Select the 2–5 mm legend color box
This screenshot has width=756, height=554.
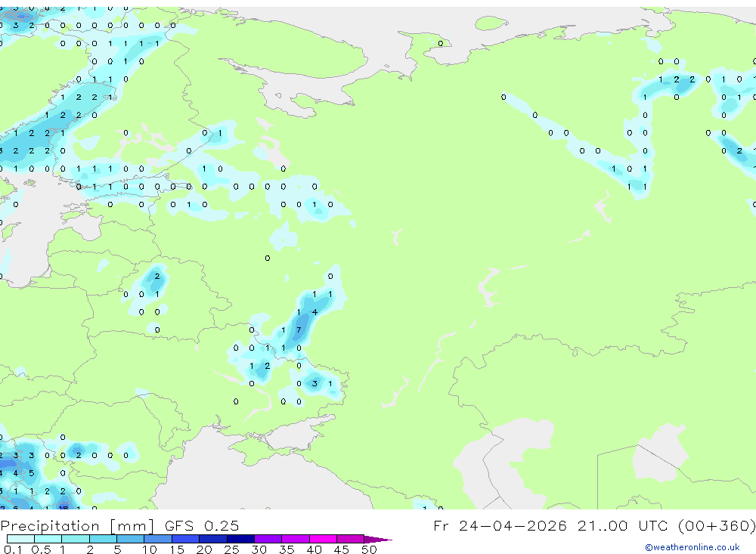click(x=103, y=539)
